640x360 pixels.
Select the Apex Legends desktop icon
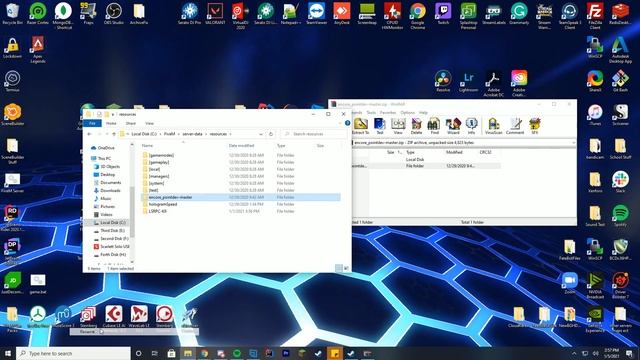38,49
